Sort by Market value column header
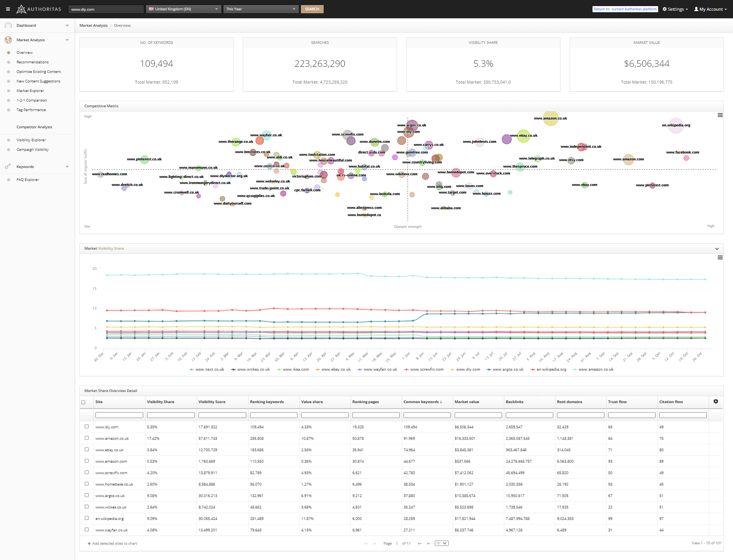The image size is (733, 560). tap(467, 402)
